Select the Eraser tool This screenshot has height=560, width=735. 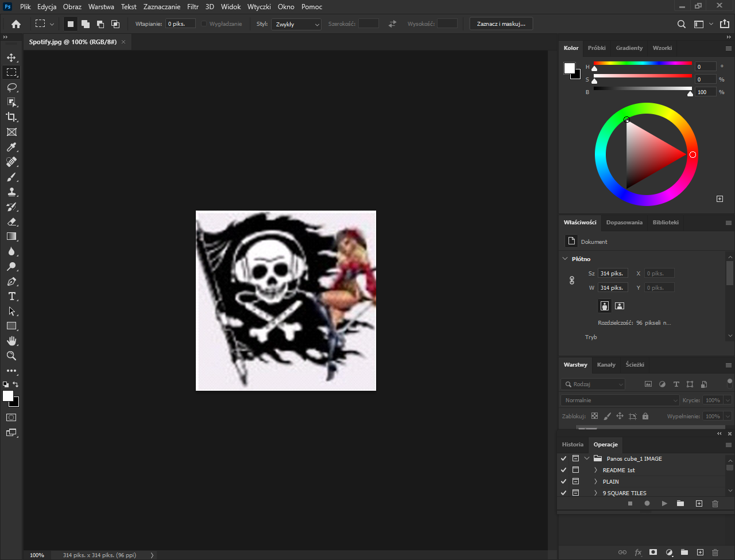(x=11, y=221)
